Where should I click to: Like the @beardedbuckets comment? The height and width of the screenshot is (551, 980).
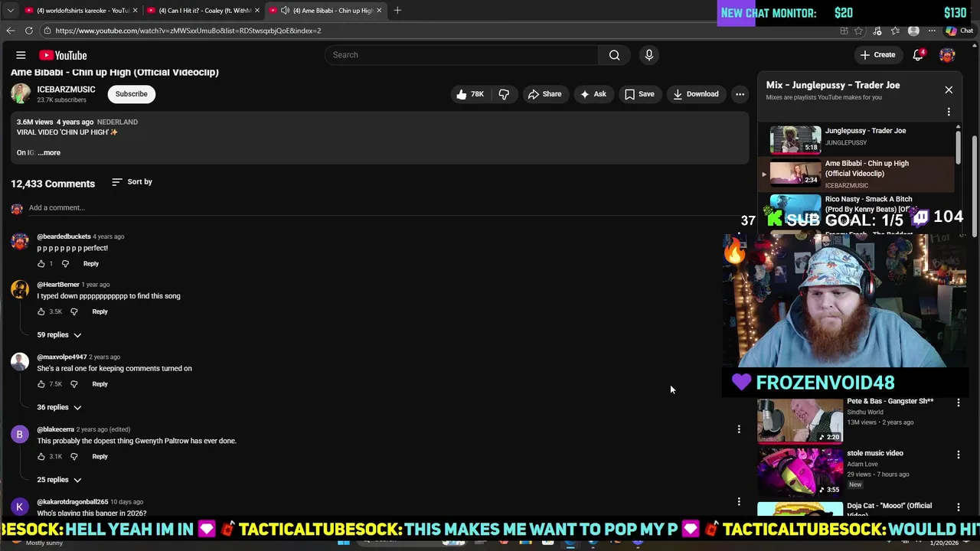(41, 264)
